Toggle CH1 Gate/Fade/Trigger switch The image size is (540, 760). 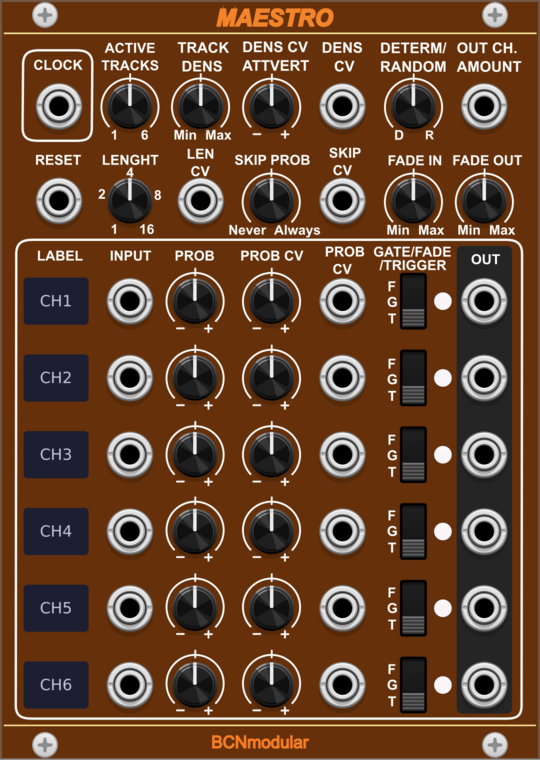click(x=413, y=301)
